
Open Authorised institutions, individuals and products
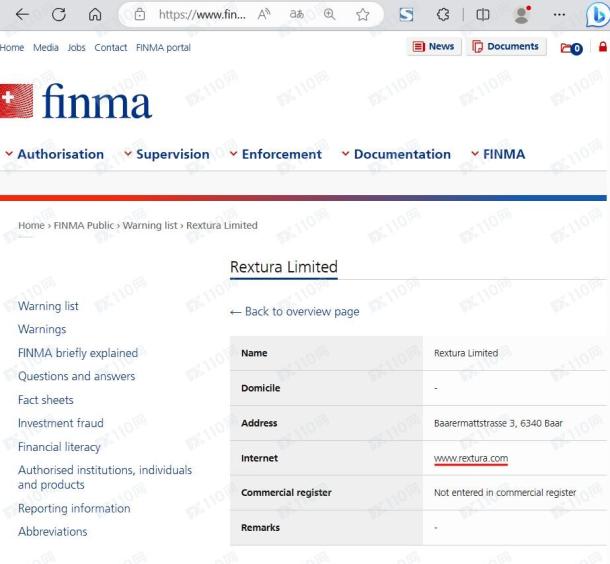[105, 477]
